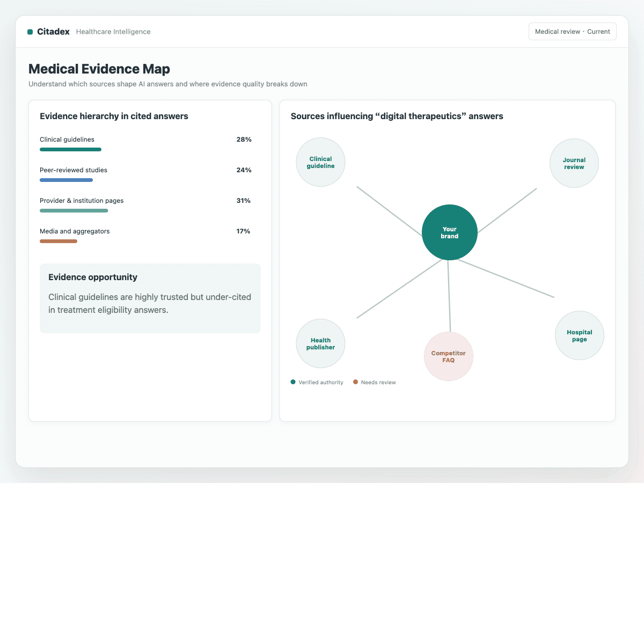Click the Needs review legend dot

pos(355,382)
